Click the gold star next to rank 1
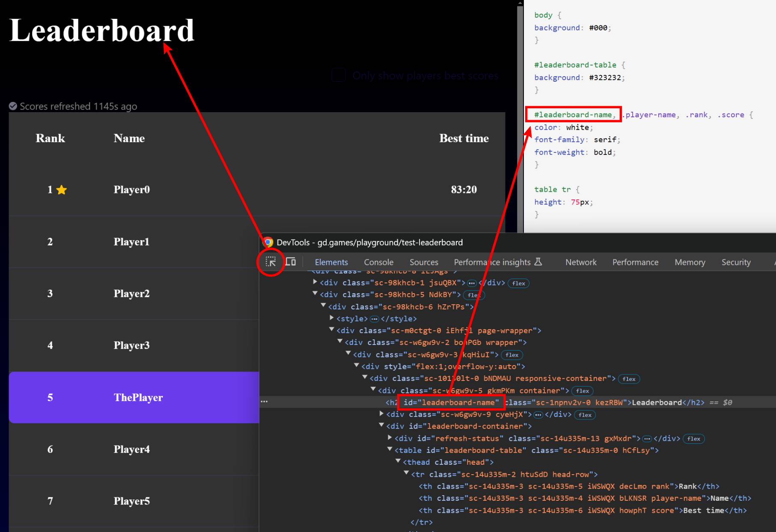The image size is (776, 532). (62, 190)
